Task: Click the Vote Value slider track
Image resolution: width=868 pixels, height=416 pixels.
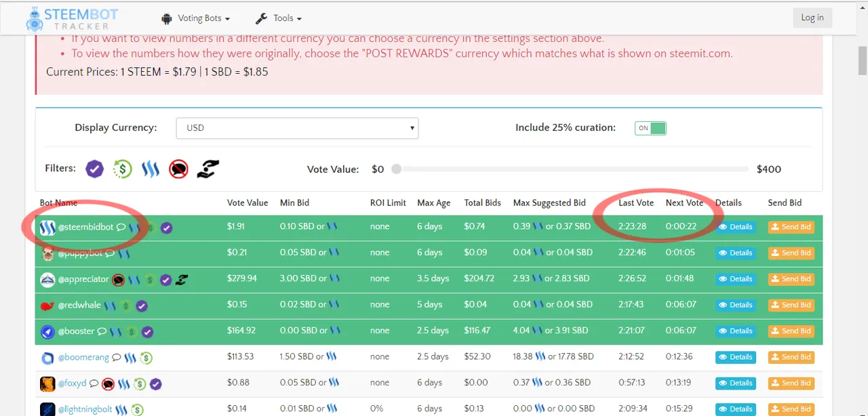Action: pyautogui.click(x=572, y=169)
